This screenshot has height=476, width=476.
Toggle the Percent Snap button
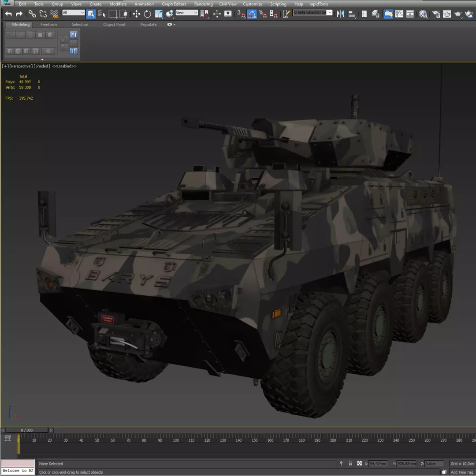click(x=263, y=14)
